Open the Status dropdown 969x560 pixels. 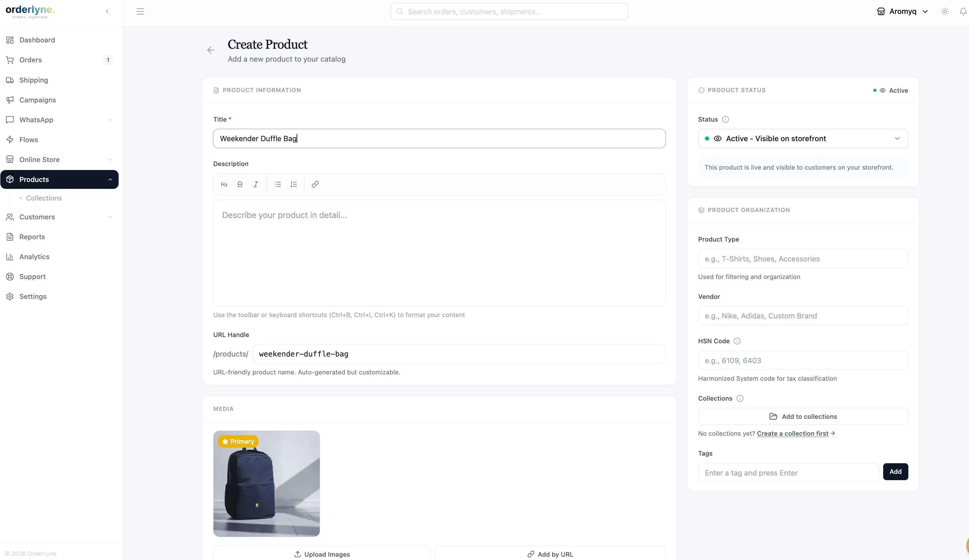coord(803,139)
